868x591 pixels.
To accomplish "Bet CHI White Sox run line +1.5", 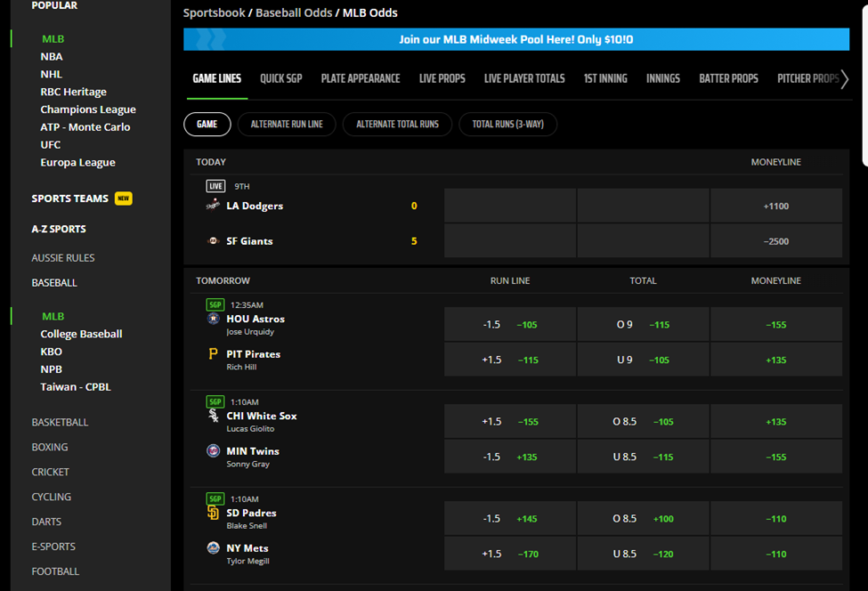I will (x=510, y=422).
